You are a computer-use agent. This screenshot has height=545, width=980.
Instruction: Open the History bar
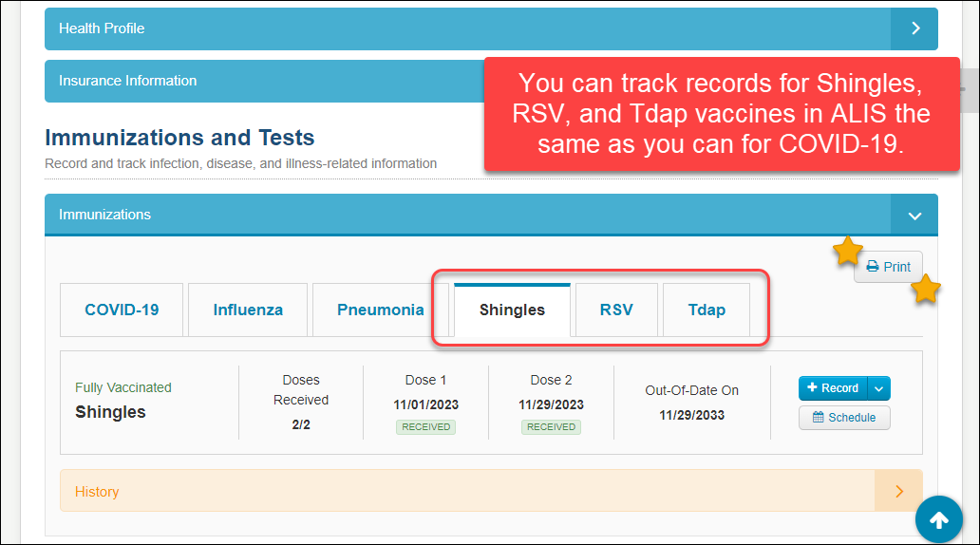click(491, 491)
